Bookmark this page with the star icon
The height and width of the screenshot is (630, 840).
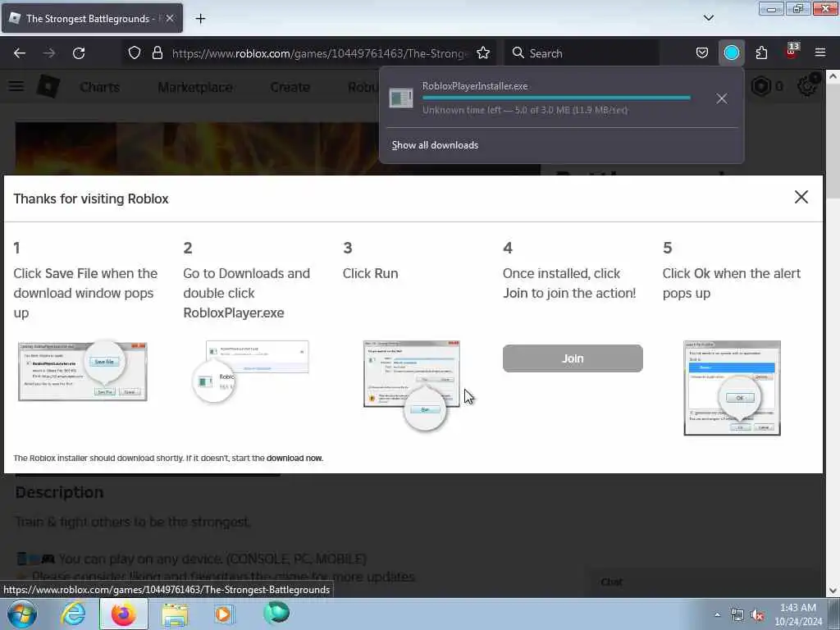tap(482, 53)
